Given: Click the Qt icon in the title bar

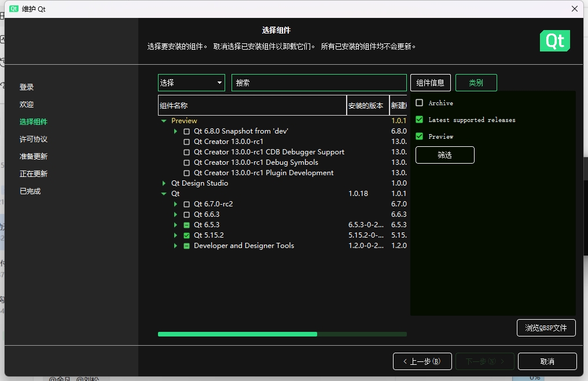Looking at the screenshot, I should [13, 9].
